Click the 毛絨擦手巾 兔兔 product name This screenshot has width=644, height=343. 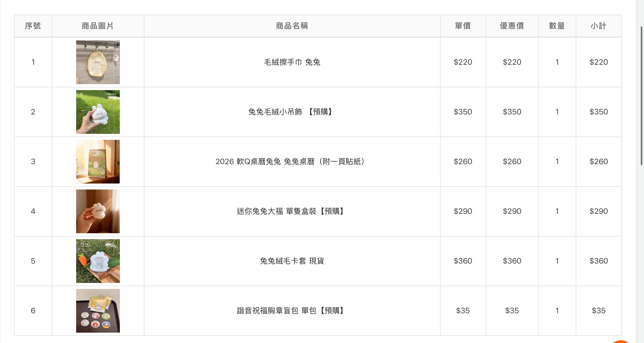[x=292, y=62]
